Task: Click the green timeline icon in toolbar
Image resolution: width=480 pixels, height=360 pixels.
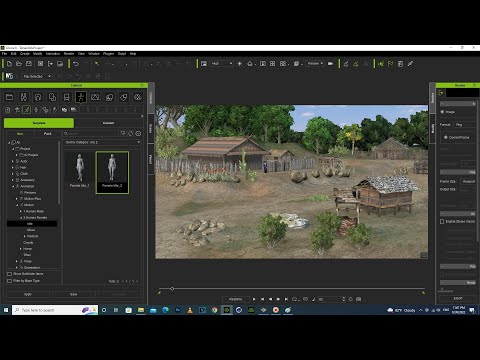Action: pos(381,64)
